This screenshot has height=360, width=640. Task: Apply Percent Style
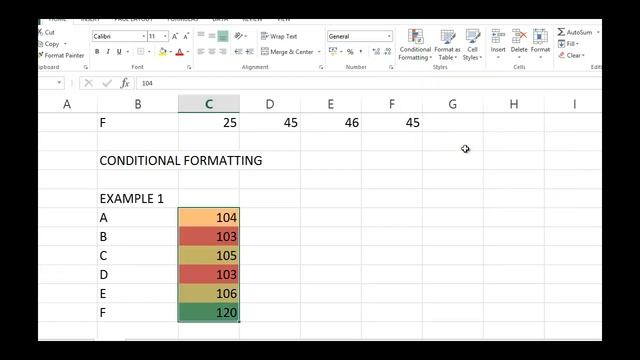click(350, 51)
